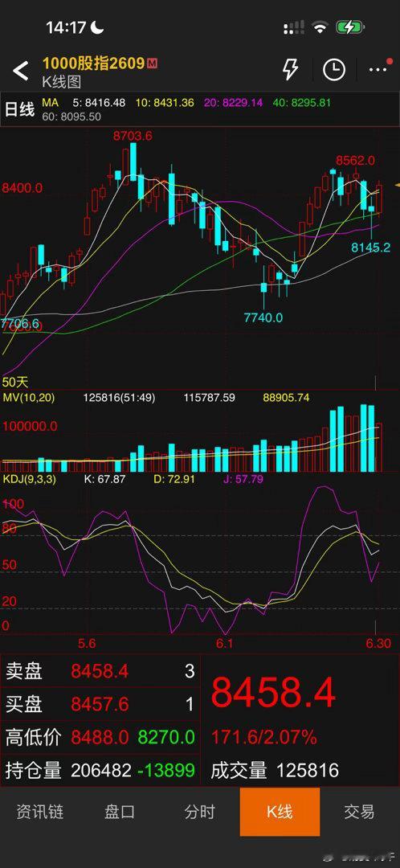Tap the 88905.74 MV value
The width and height of the screenshot is (400, 868).
[286, 398]
